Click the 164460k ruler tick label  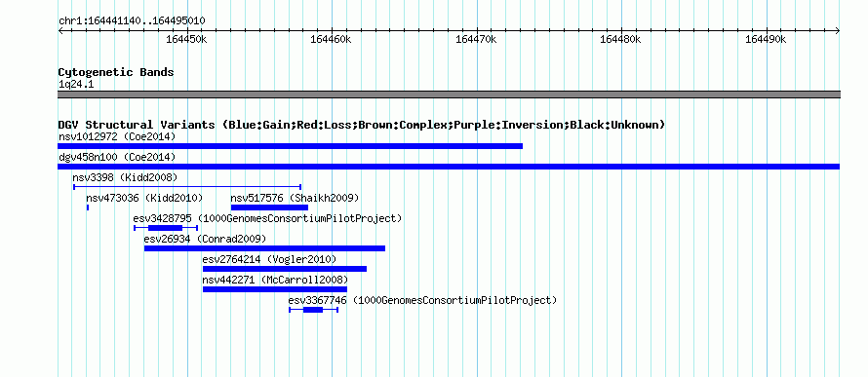(x=331, y=39)
